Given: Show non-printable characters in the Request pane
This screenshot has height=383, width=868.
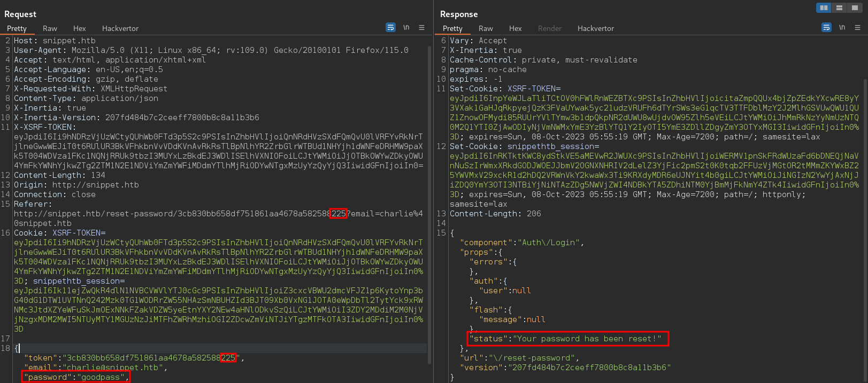Looking at the screenshot, I should click(x=406, y=27).
